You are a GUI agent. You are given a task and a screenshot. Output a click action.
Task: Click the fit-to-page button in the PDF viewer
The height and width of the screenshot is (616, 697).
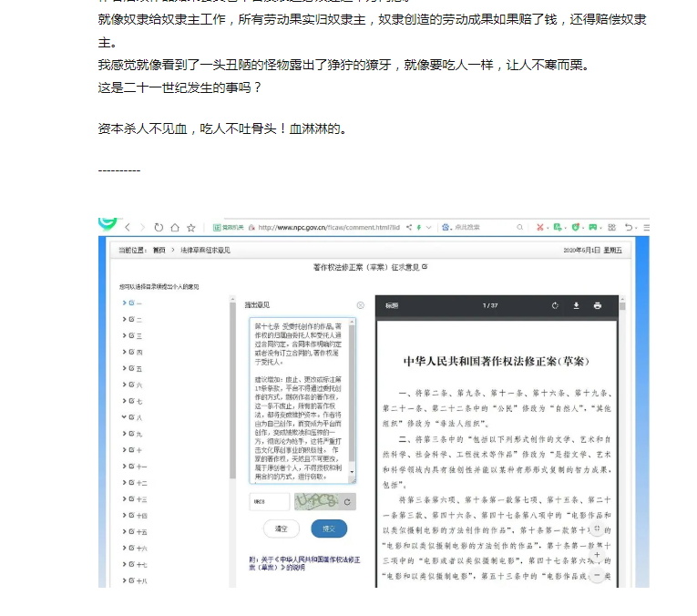tap(597, 529)
